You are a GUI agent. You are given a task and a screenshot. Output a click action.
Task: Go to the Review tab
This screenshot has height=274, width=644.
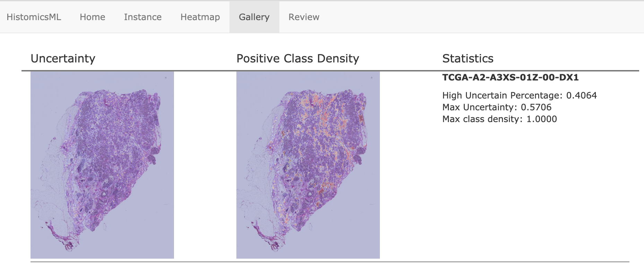(304, 17)
